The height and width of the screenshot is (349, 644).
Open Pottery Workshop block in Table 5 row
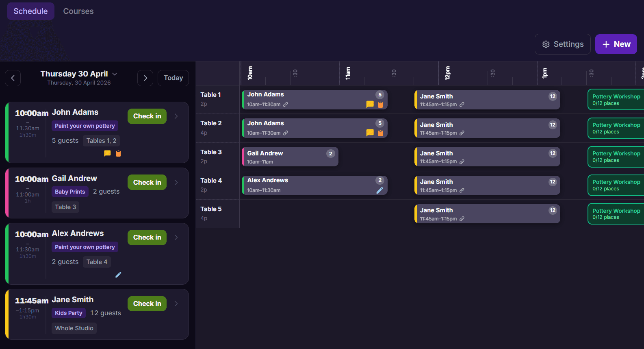point(616,214)
